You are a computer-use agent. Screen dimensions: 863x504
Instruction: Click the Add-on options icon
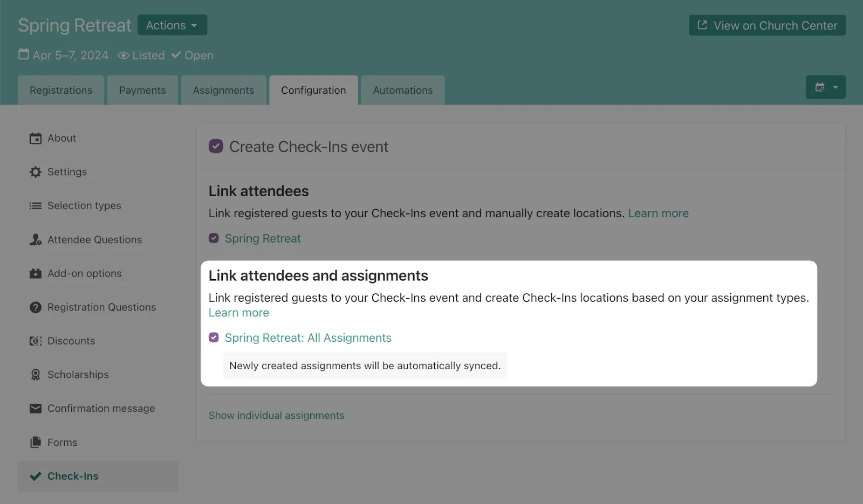[x=36, y=274]
